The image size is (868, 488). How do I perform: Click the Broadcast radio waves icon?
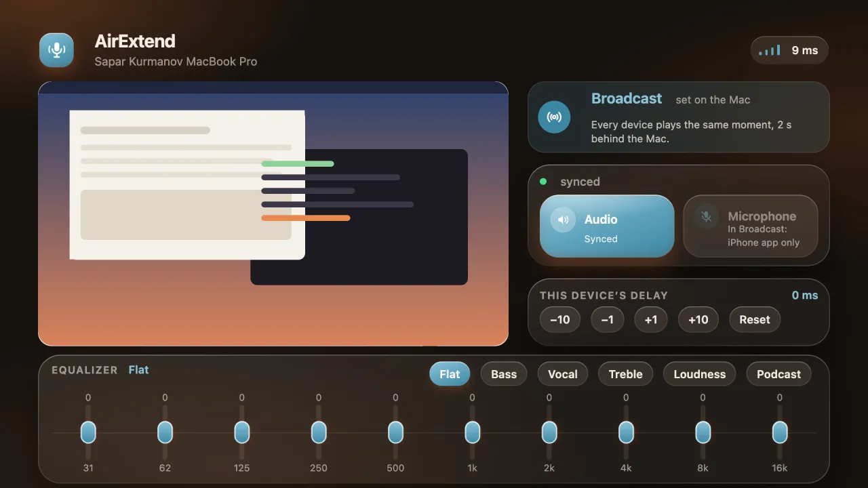pos(554,117)
